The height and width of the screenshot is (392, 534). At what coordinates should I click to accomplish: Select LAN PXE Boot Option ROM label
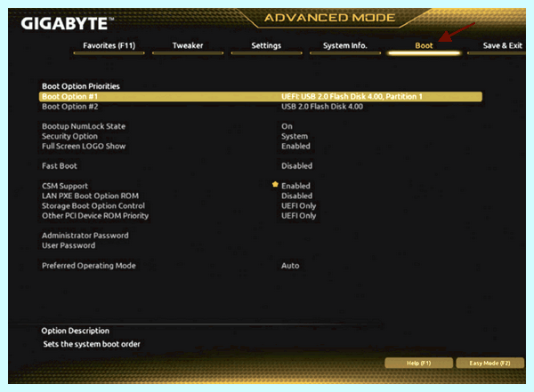[x=90, y=196]
